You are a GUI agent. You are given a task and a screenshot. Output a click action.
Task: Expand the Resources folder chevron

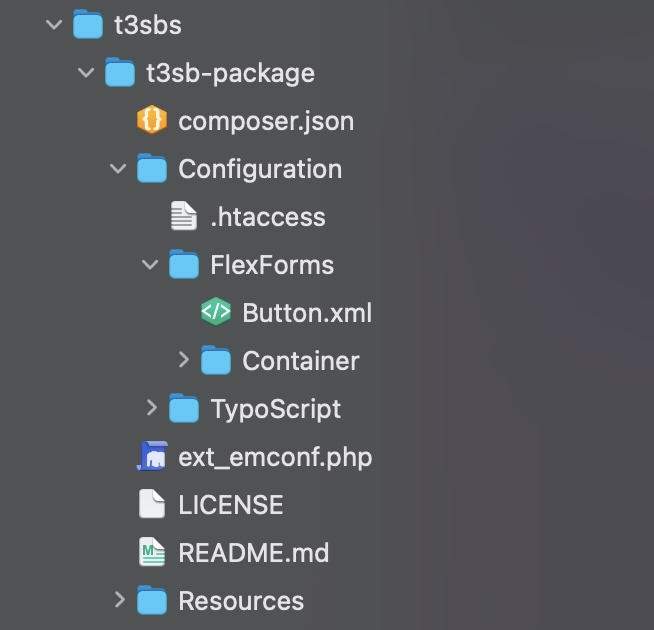click(x=119, y=600)
